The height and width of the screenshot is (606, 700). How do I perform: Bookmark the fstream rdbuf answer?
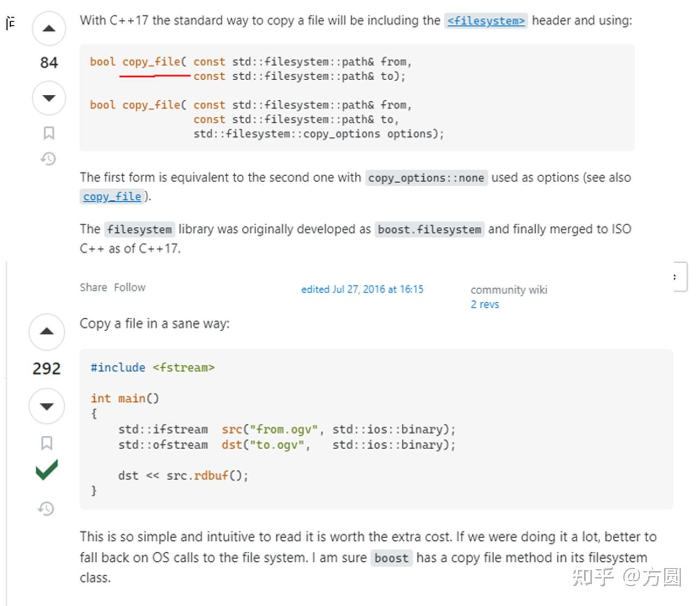pos(47,443)
